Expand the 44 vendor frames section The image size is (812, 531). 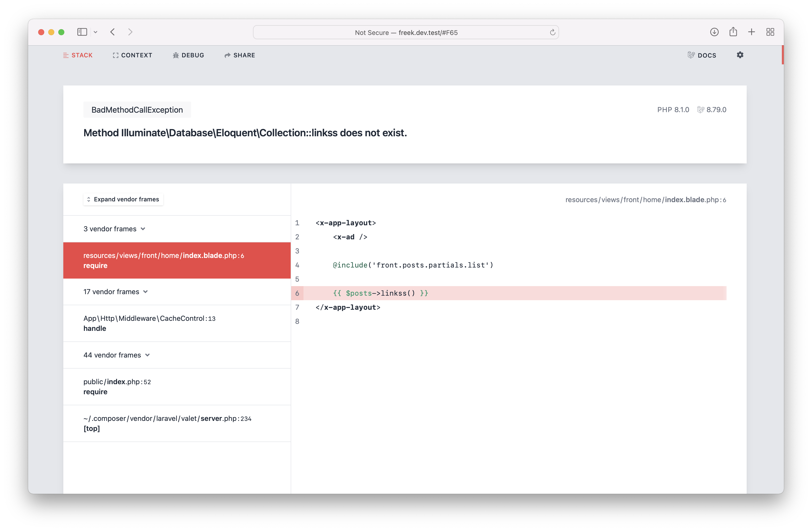click(116, 355)
